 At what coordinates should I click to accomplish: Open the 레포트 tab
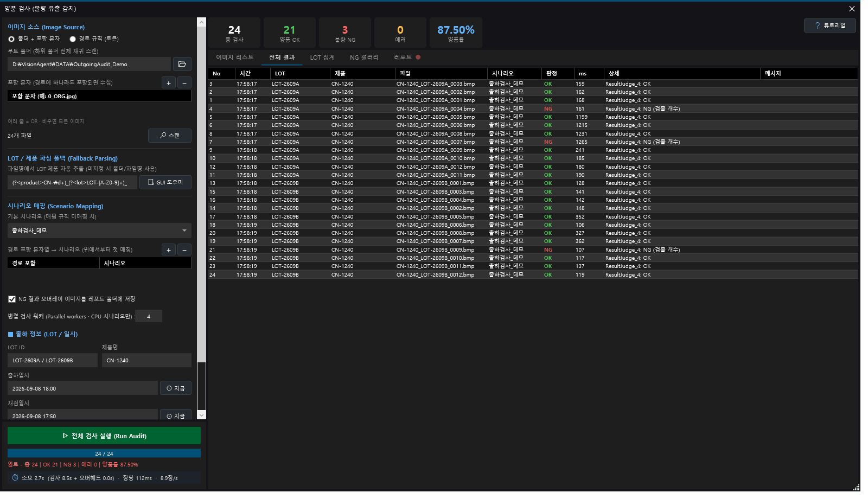click(407, 57)
